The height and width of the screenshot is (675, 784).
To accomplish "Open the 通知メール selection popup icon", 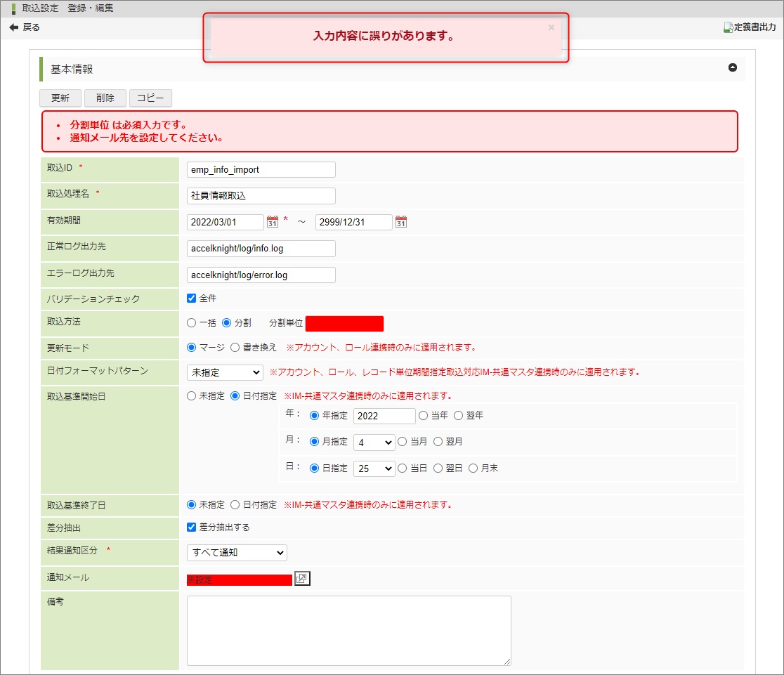I will [x=302, y=579].
